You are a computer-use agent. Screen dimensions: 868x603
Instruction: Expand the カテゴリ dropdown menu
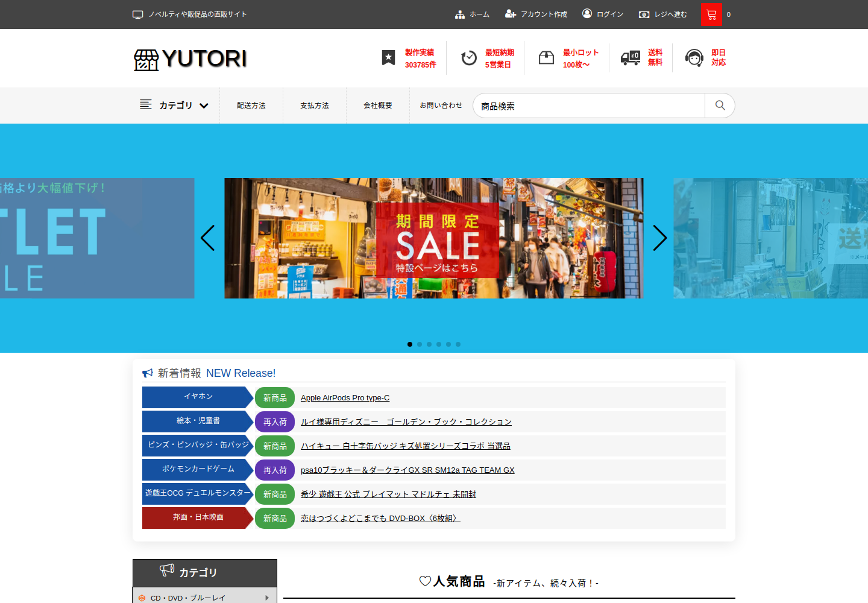(x=175, y=106)
